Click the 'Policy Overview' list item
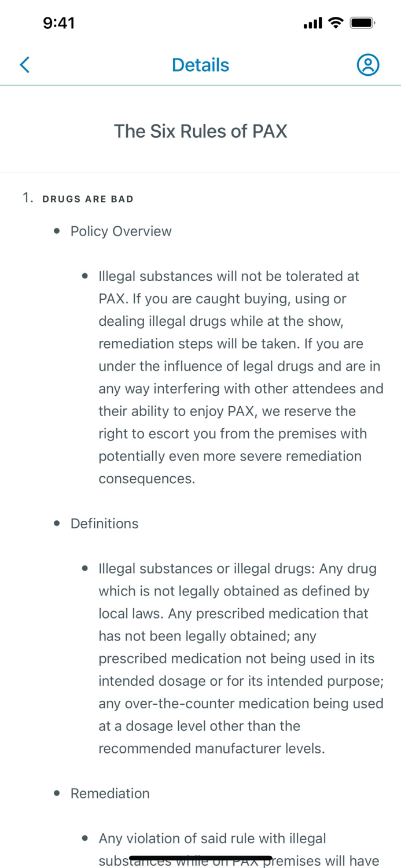Viewport: 401px width, 868px height. (121, 231)
